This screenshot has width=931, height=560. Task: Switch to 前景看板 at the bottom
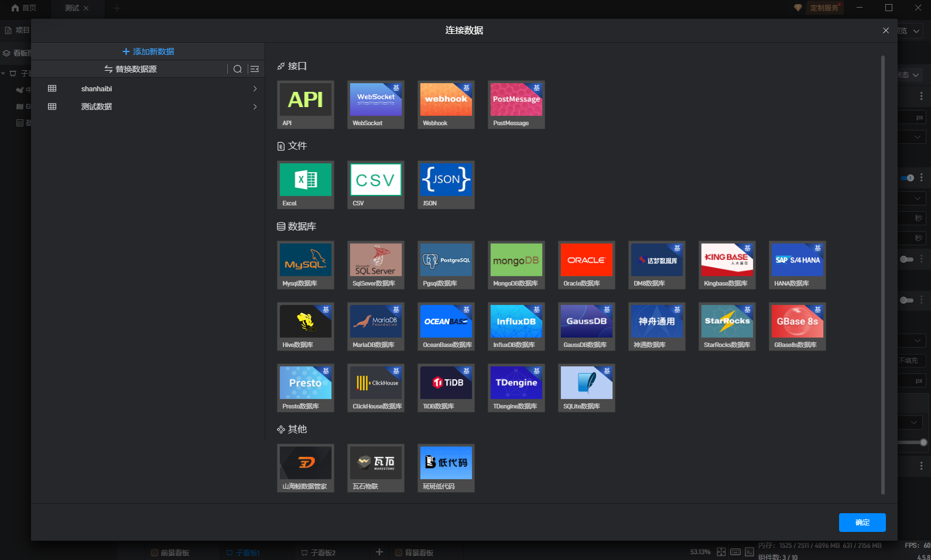coord(170,552)
